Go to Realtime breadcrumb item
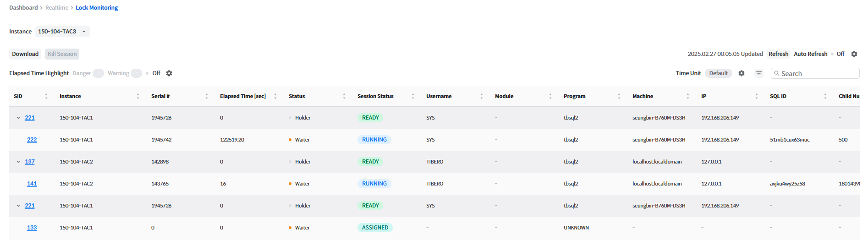 (57, 8)
